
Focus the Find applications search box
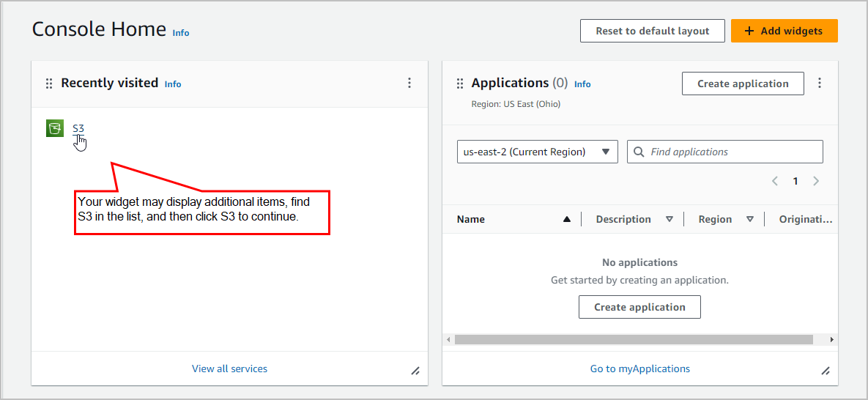pyautogui.click(x=724, y=152)
